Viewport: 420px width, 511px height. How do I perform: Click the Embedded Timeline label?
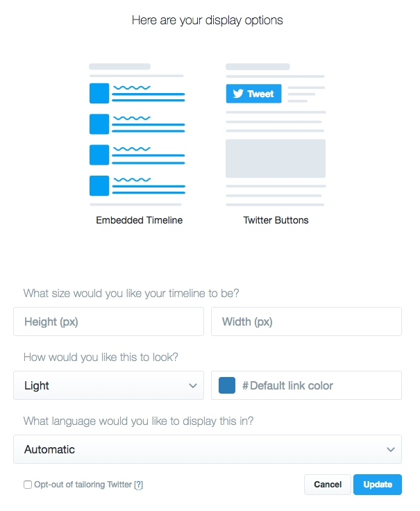[x=139, y=220]
